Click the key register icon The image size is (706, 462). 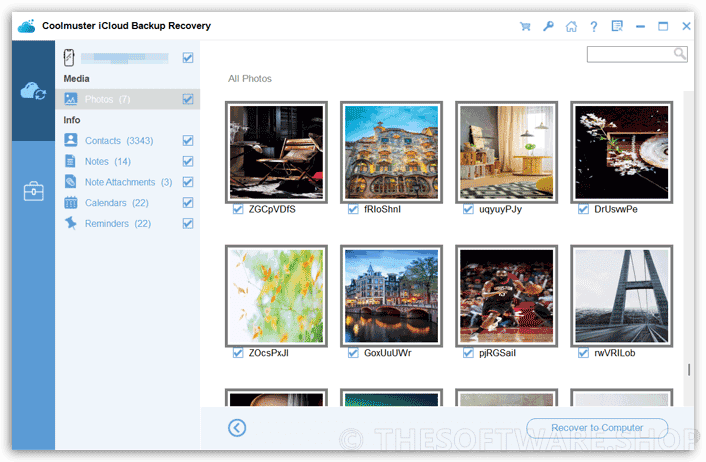click(x=548, y=26)
